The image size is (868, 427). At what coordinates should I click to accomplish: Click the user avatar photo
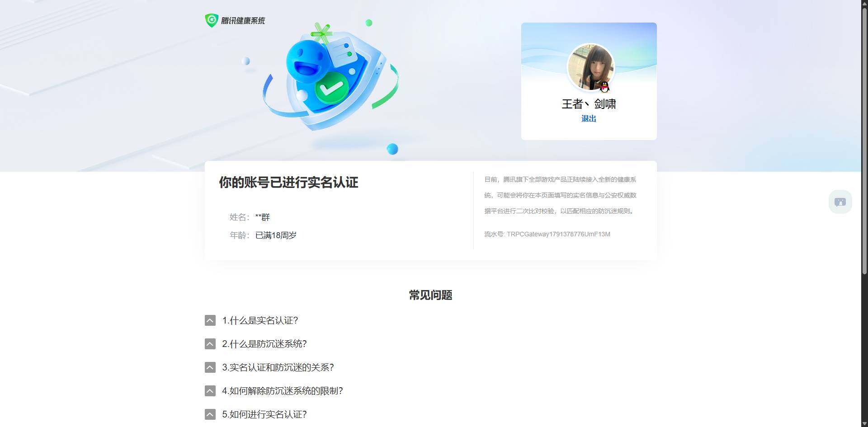click(590, 67)
